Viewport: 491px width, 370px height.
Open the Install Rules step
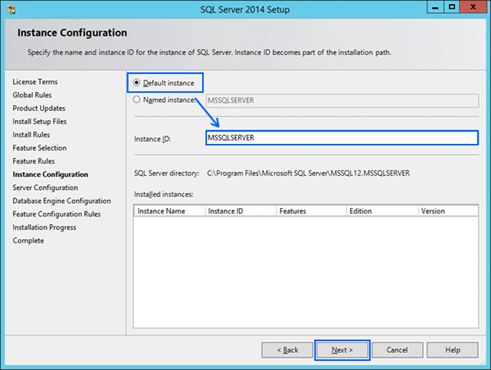[31, 135]
